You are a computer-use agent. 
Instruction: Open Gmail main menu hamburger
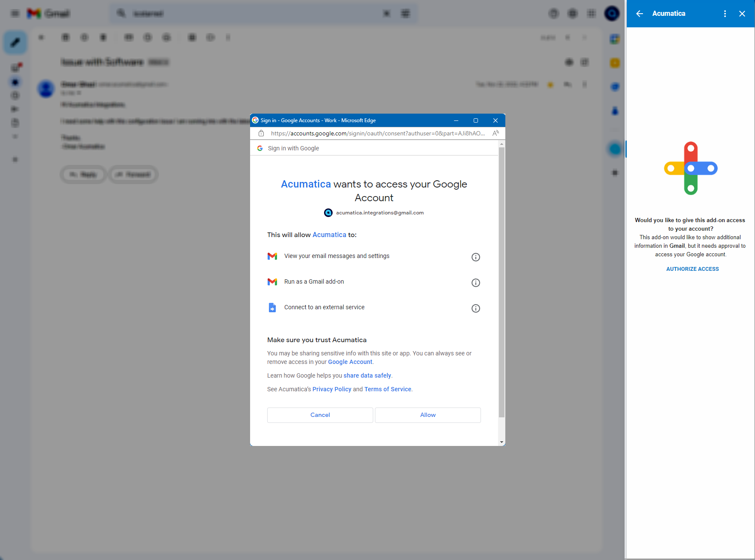tap(15, 14)
